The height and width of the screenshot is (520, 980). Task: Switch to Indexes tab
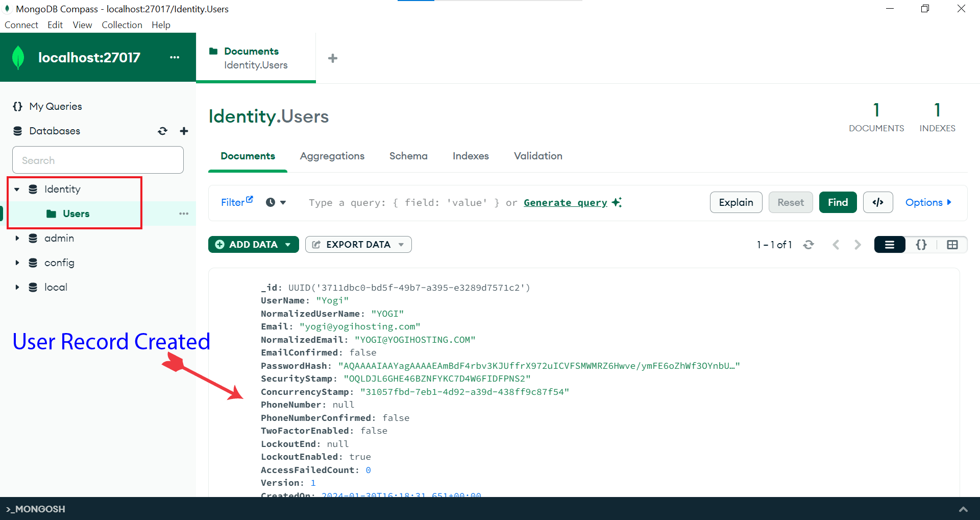click(471, 156)
